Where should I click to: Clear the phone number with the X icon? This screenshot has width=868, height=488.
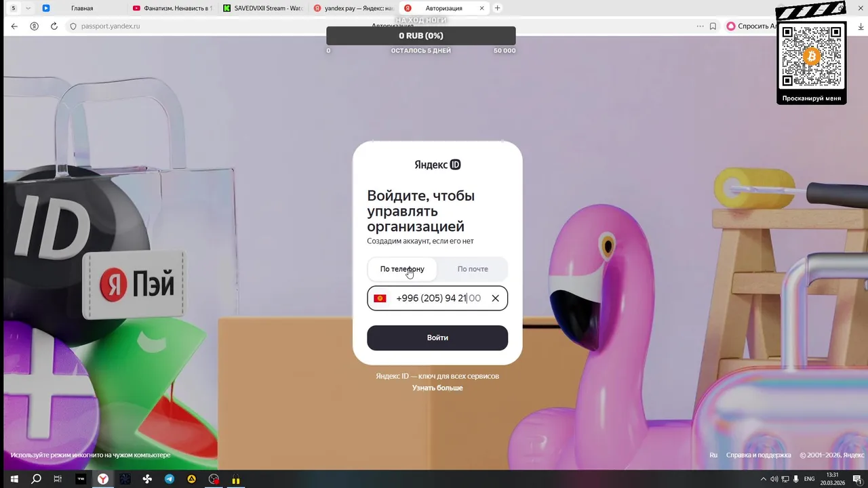click(x=495, y=298)
